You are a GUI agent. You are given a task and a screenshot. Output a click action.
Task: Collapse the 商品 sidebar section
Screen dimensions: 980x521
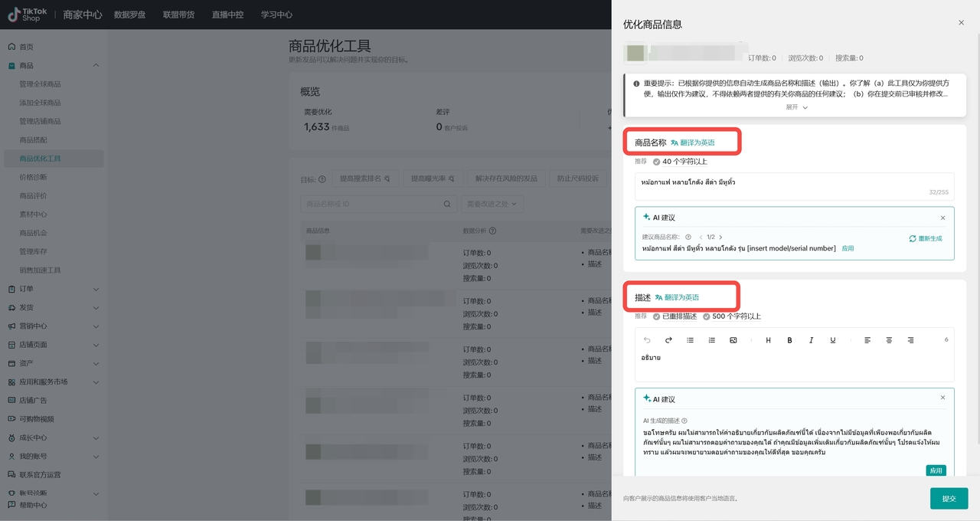[x=96, y=66]
